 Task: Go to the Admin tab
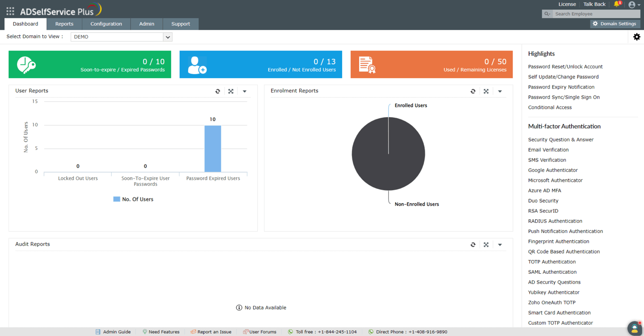click(x=147, y=24)
